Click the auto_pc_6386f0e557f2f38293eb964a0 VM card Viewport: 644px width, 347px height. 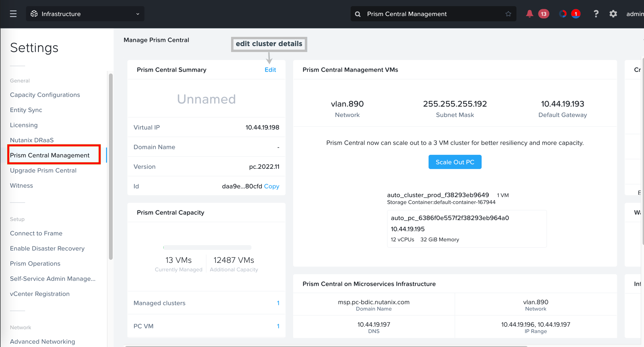[x=467, y=228]
